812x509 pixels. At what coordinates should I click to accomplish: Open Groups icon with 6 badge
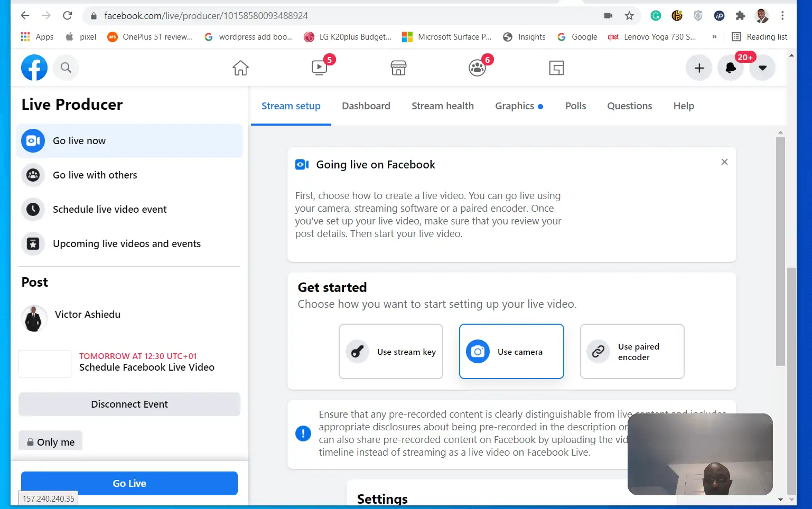(478, 68)
